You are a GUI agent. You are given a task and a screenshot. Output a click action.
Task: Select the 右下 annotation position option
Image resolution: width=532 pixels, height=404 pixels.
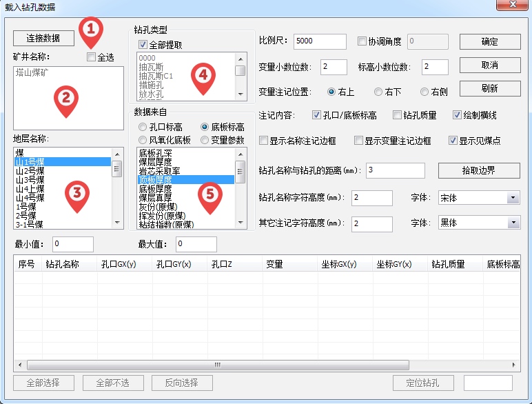pos(378,92)
